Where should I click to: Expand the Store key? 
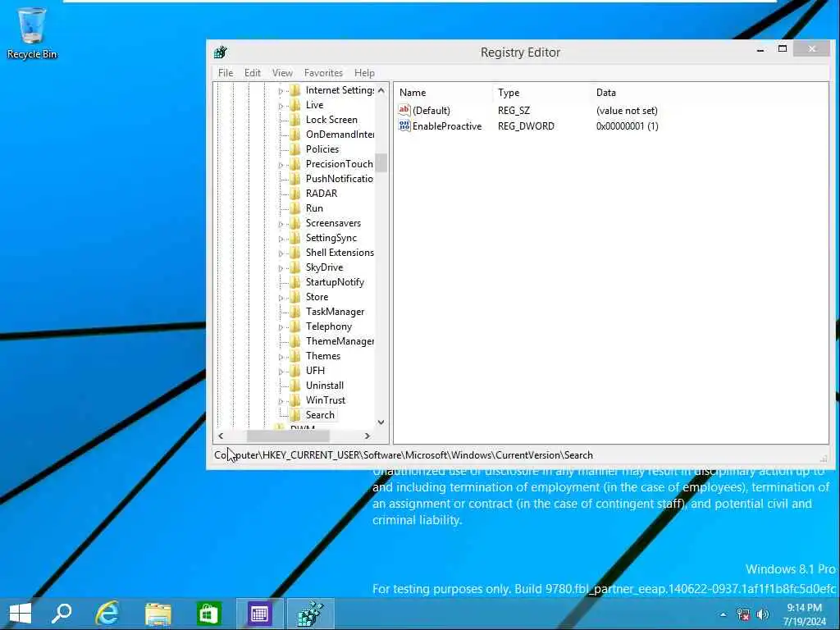pyautogui.click(x=281, y=298)
